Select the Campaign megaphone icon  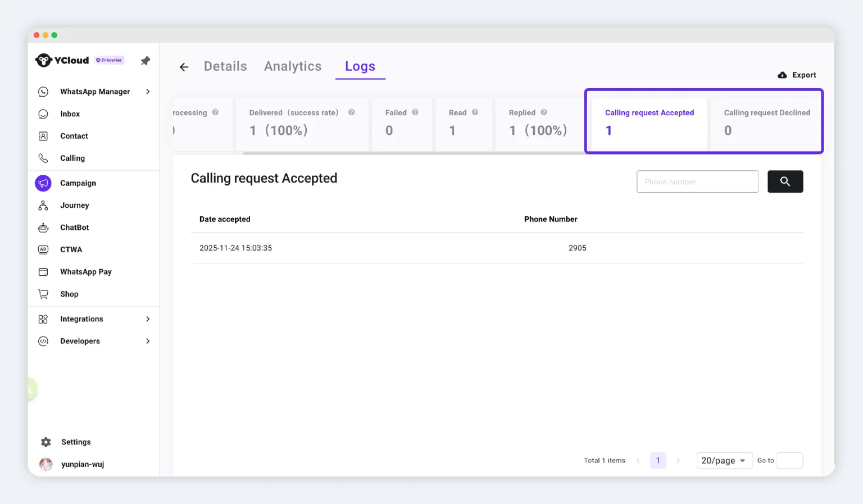click(43, 183)
